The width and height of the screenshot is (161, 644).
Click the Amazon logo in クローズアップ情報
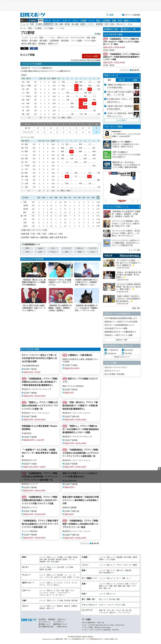107,134
